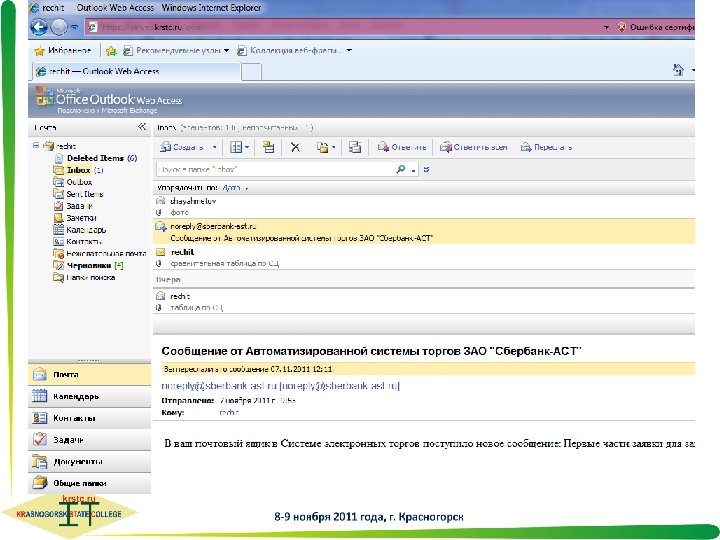The width and height of the screenshot is (720, 540).
Task: Click the Office Outlook Web Access logo
Action: (x=109, y=100)
